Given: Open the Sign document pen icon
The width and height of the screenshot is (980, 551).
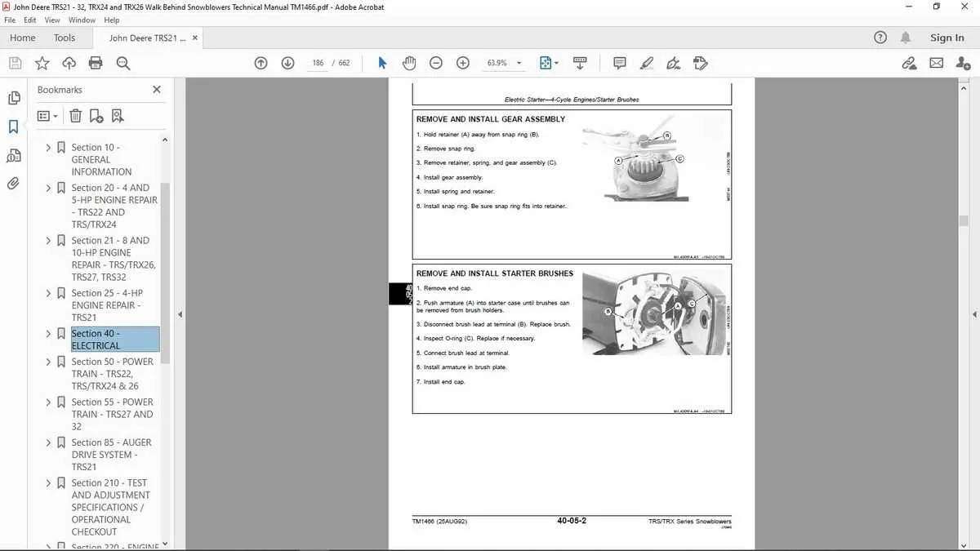Looking at the screenshot, I should 673,63.
